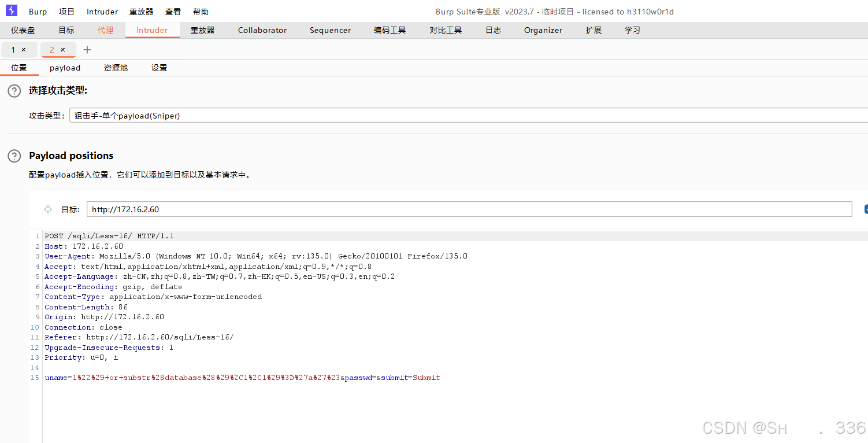Switch to the 目标 tab

pyautogui.click(x=66, y=30)
